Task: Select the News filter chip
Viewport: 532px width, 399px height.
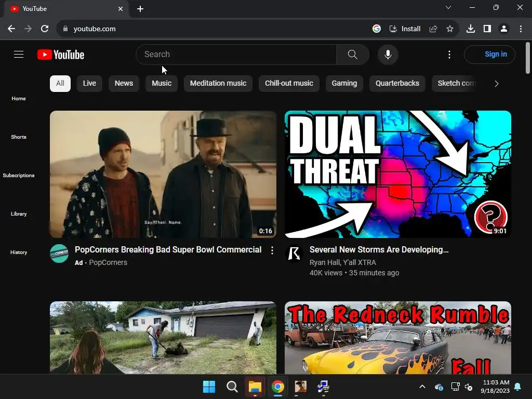Action: [124, 84]
